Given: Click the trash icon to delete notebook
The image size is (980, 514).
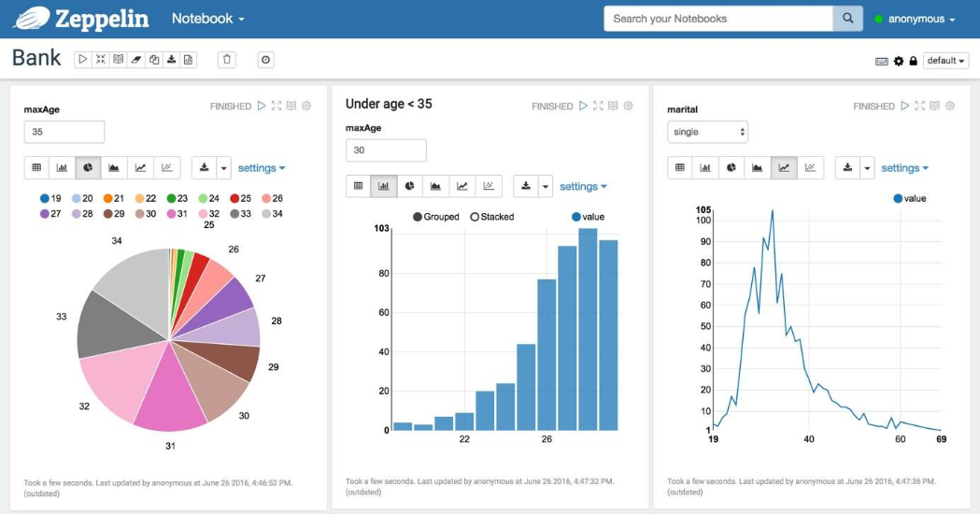Looking at the screenshot, I should [227, 60].
